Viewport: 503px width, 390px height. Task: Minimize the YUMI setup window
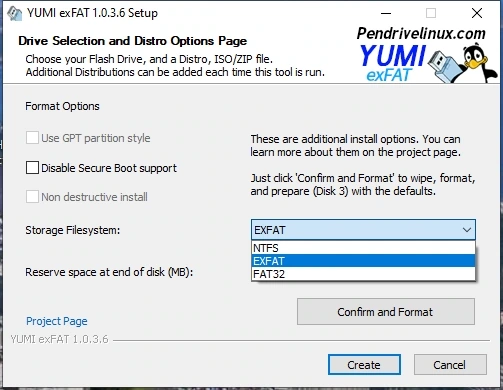(x=386, y=13)
